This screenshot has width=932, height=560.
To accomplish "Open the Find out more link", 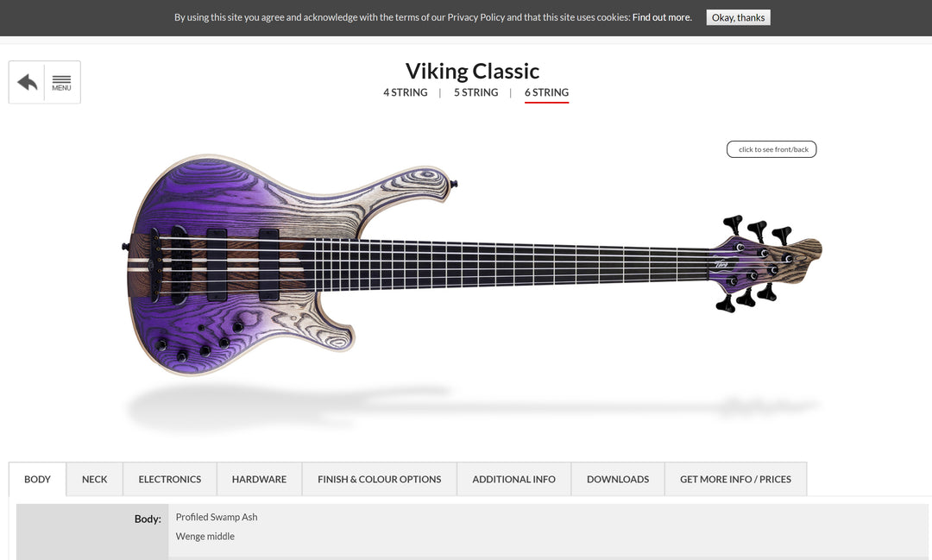I will (662, 17).
